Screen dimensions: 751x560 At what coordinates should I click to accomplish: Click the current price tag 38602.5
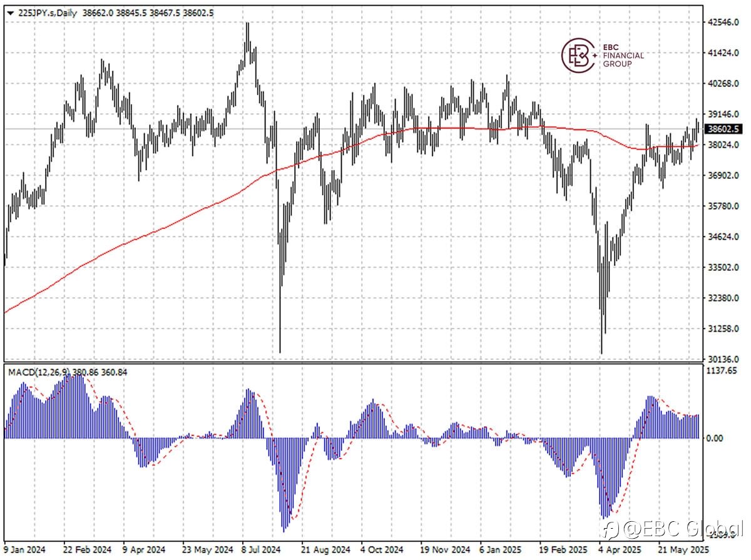pos(724,129)
